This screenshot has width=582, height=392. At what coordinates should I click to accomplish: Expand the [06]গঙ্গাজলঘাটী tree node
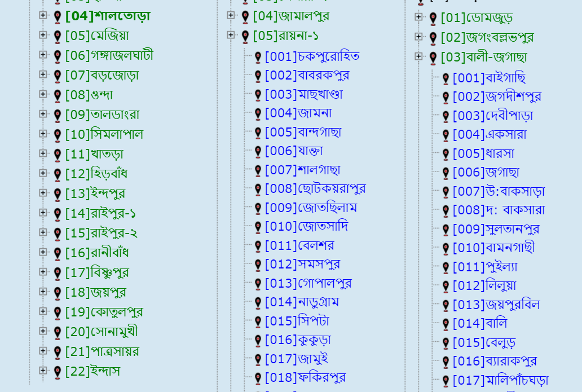pos(42,55)
